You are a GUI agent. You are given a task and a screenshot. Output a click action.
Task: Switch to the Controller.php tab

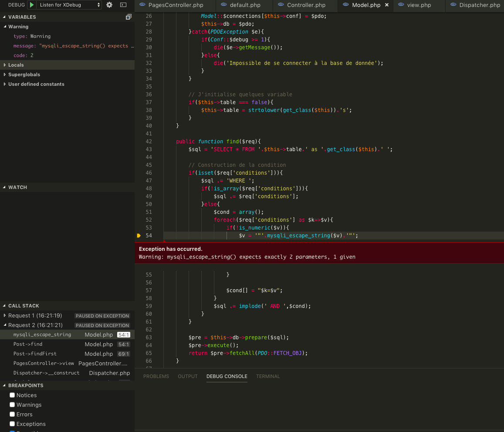306,5
